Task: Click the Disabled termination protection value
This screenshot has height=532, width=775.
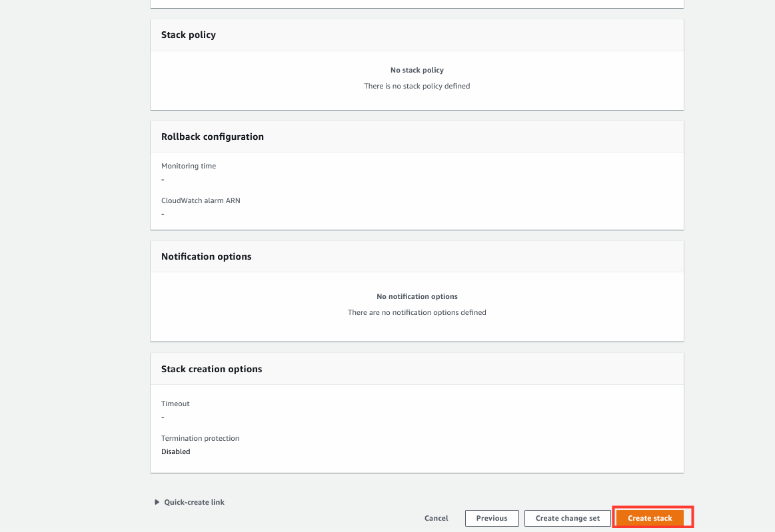Action: (175, 451)
